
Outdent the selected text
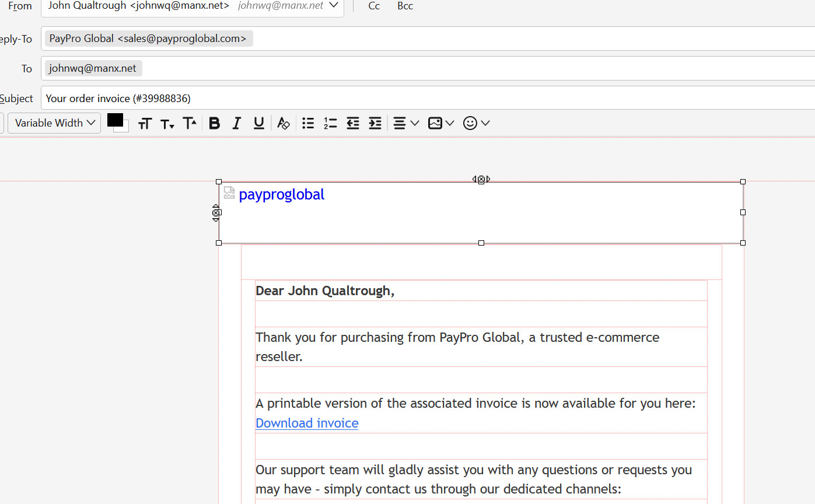353,123
